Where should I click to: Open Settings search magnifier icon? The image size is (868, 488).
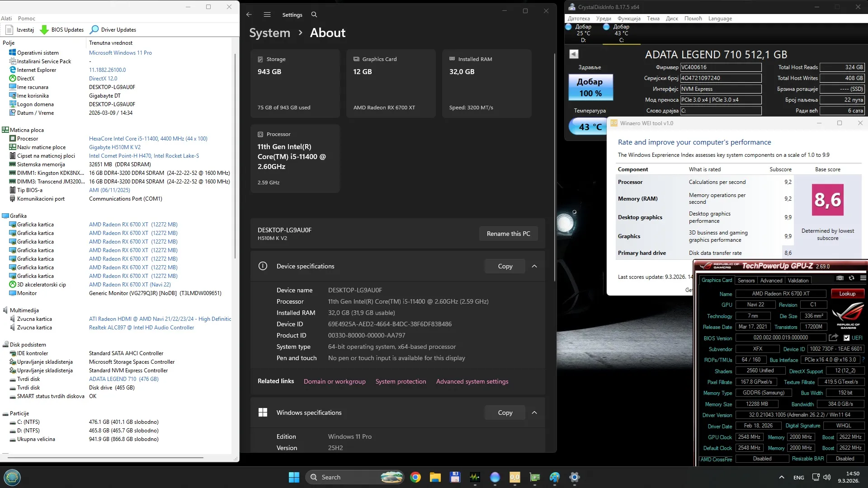coord(314,14)
